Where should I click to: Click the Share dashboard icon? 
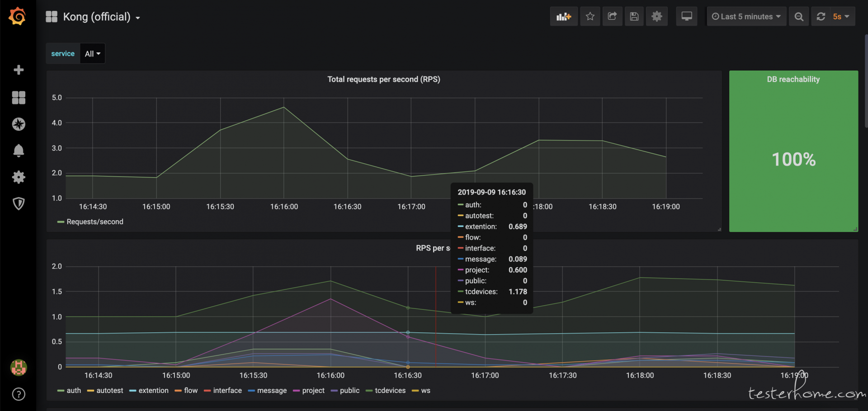[612, 17]
